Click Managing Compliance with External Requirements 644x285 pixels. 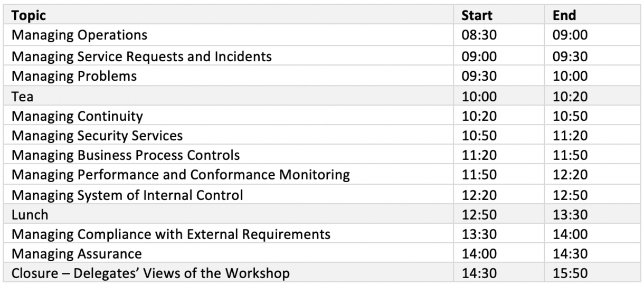pyautogui.click(x=171, y=234)
